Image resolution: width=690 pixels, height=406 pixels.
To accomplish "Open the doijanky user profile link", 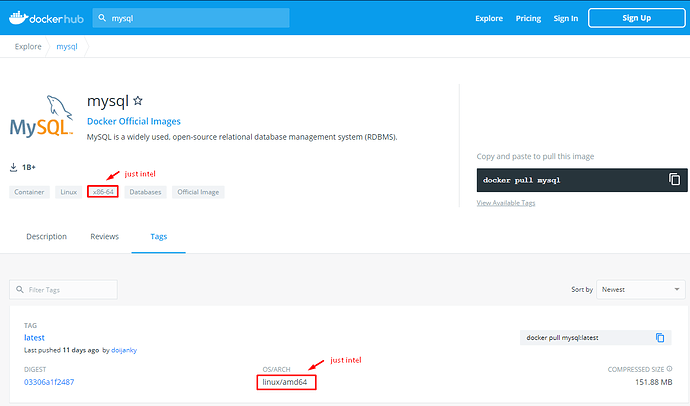I will (x=124, y=350).
